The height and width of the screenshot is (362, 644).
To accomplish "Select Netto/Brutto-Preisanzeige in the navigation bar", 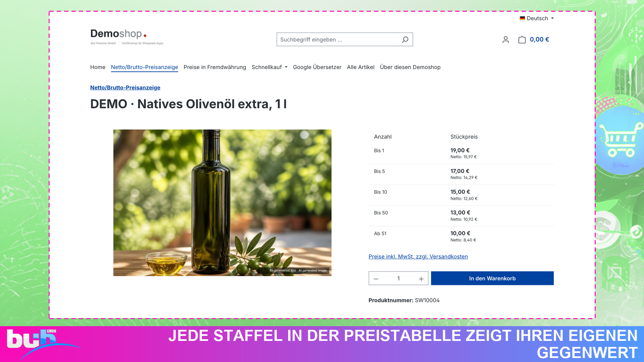I will (145, 67).
